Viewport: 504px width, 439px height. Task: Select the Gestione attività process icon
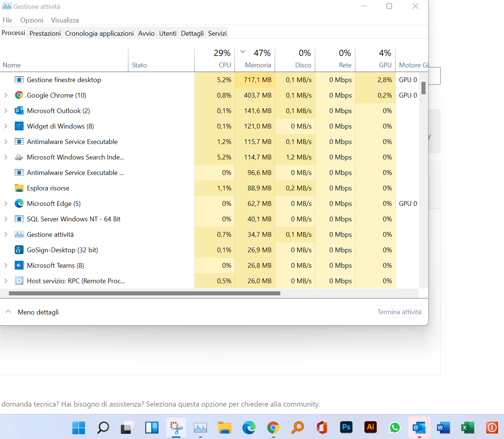19,235
